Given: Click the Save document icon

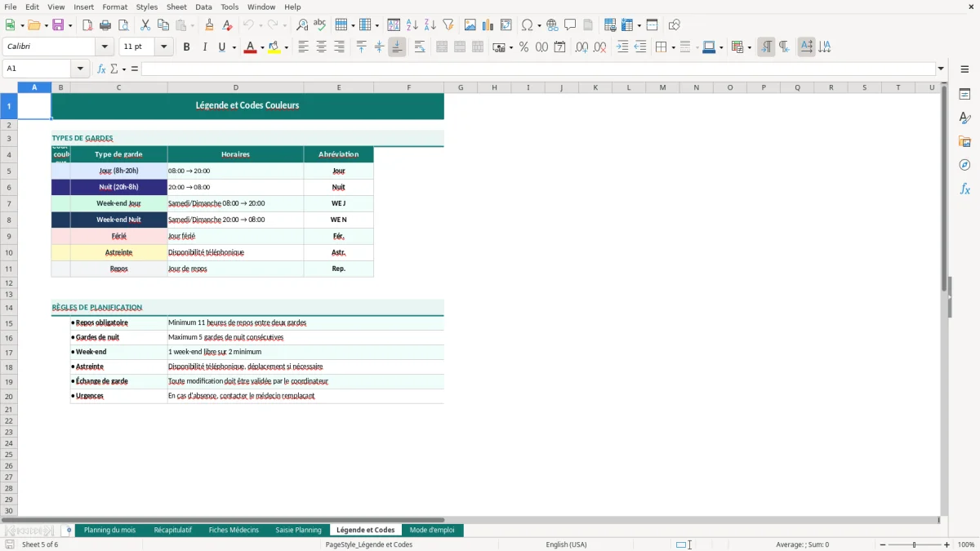Looking at the screenshot, I should pyautogui.click(x=59, y=25).
